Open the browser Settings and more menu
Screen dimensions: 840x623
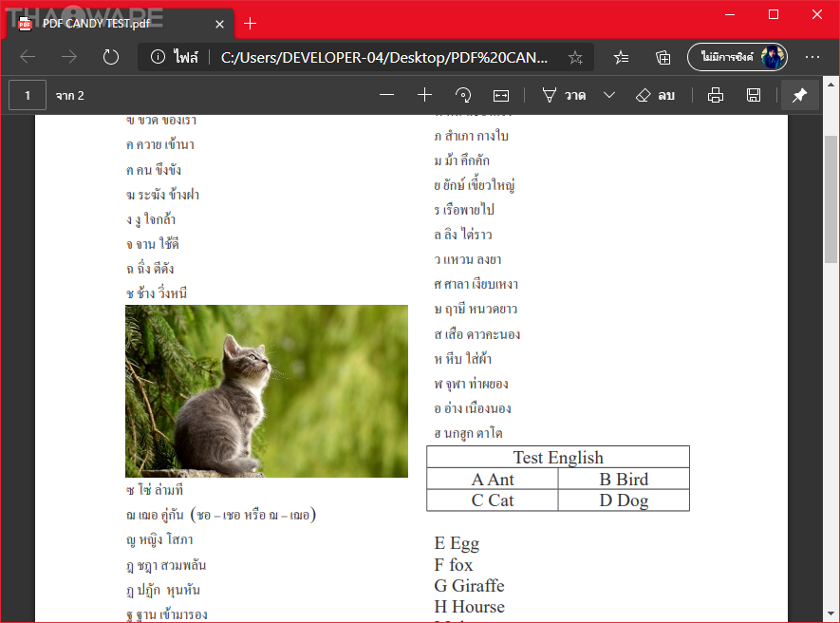812,57
